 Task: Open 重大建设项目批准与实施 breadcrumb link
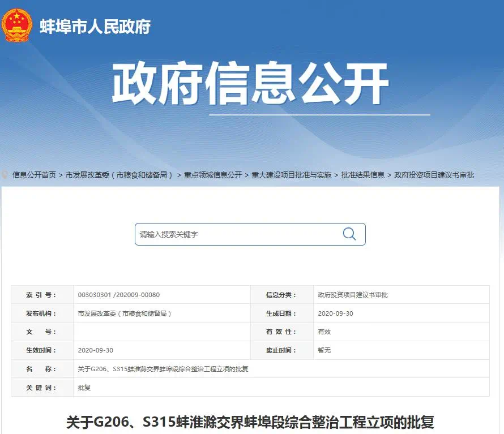coord(291,175)
